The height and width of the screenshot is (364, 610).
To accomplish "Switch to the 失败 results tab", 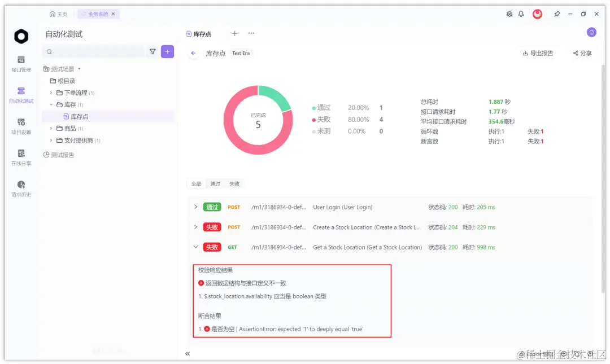I will coord(234,183).
